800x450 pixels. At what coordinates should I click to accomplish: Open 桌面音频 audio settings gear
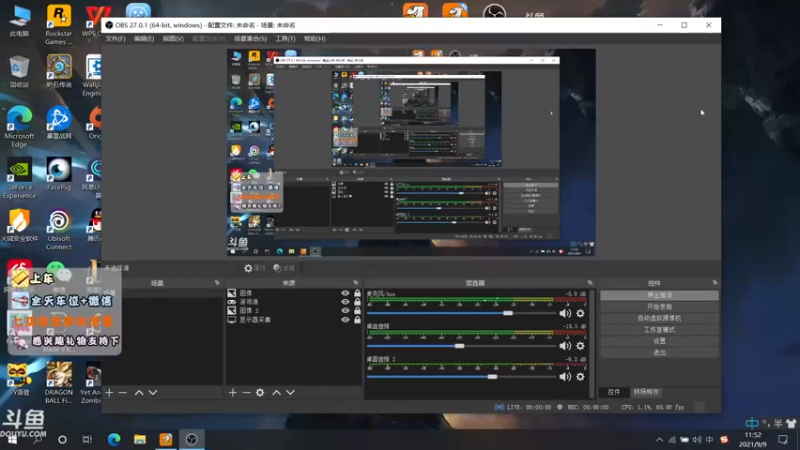coord(580,346)
